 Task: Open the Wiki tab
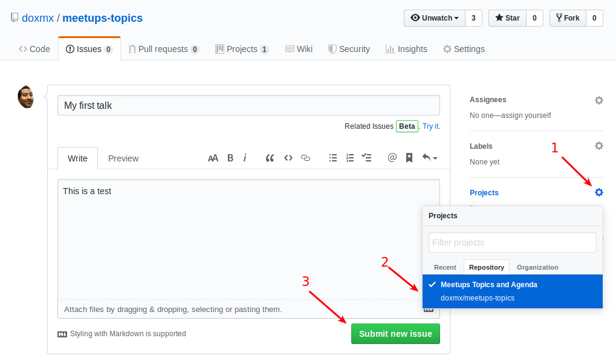pos(299,49)
